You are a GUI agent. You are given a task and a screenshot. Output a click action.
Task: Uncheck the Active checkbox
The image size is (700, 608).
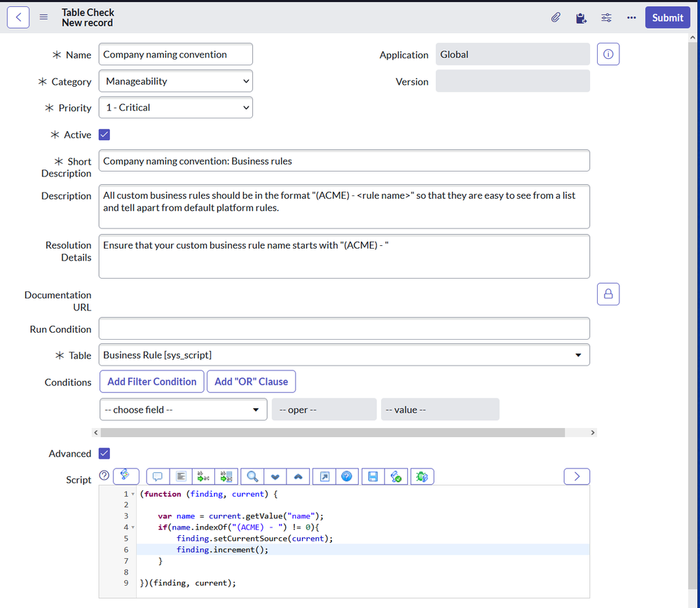pos(104,134)
